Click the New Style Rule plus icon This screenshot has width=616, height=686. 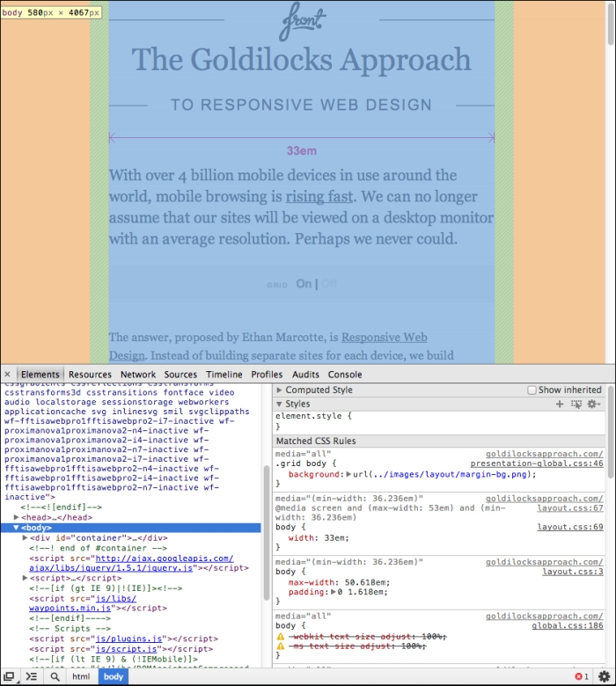[x=560, y=404]
